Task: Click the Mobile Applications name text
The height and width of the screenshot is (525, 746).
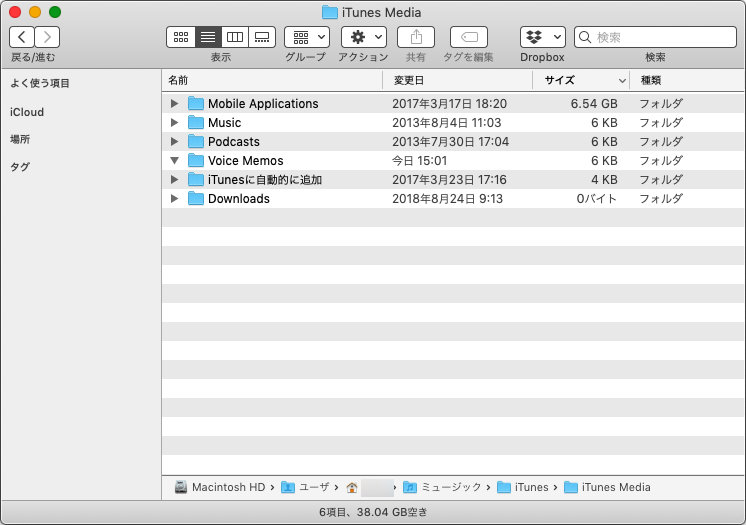Action: click(x=263, y=104)
